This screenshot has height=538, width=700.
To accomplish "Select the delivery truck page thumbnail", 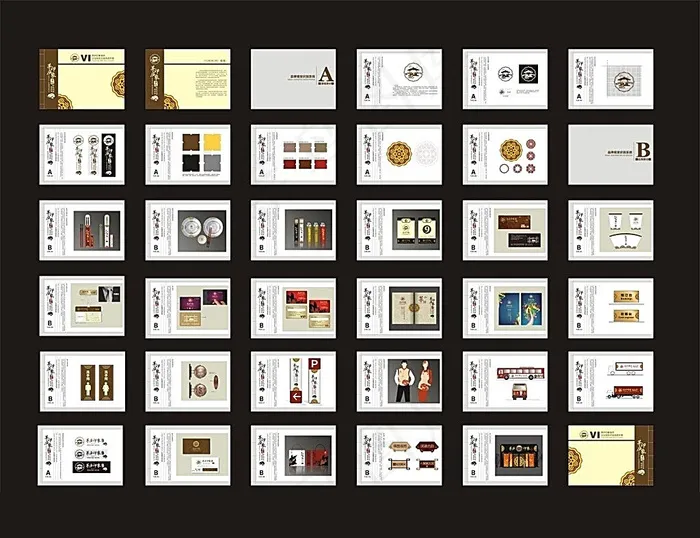I will tap(611, 381).
